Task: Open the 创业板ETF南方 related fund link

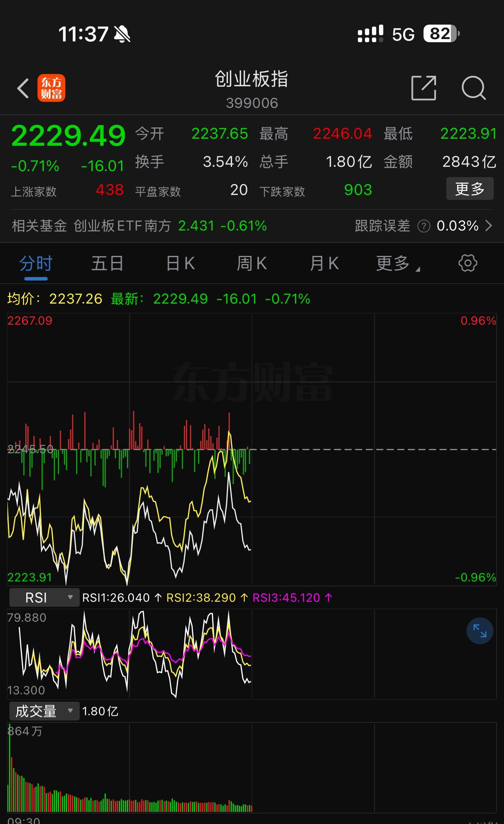Action: [122, 226]
